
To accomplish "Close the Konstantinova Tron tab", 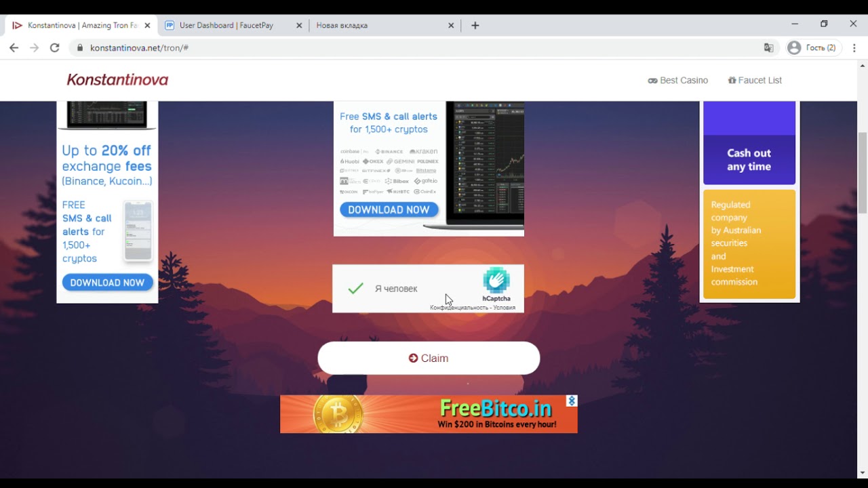I will (147, 26).
